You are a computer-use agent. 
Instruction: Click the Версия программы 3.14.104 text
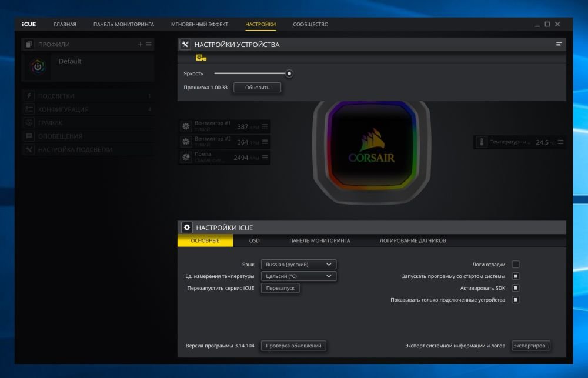pyautogui.click(x=220, y=346)
